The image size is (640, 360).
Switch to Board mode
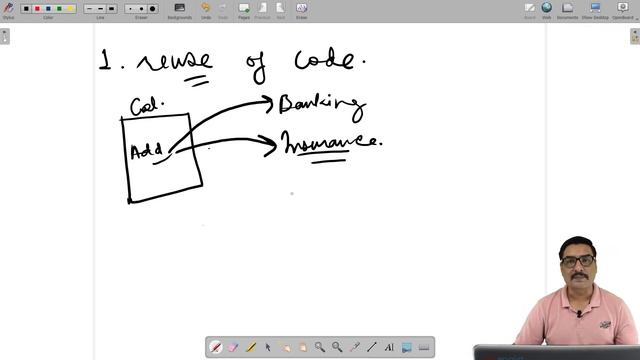coord(530,11)
